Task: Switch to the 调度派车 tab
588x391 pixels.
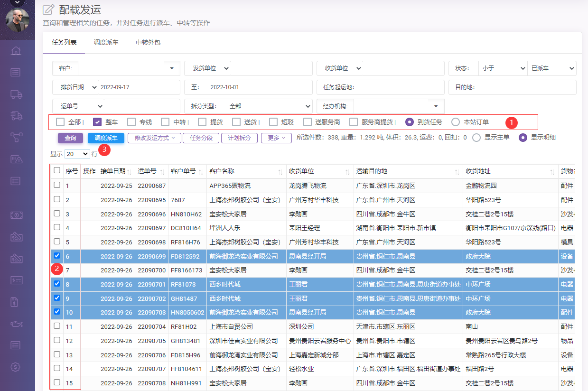Action: 106,42
